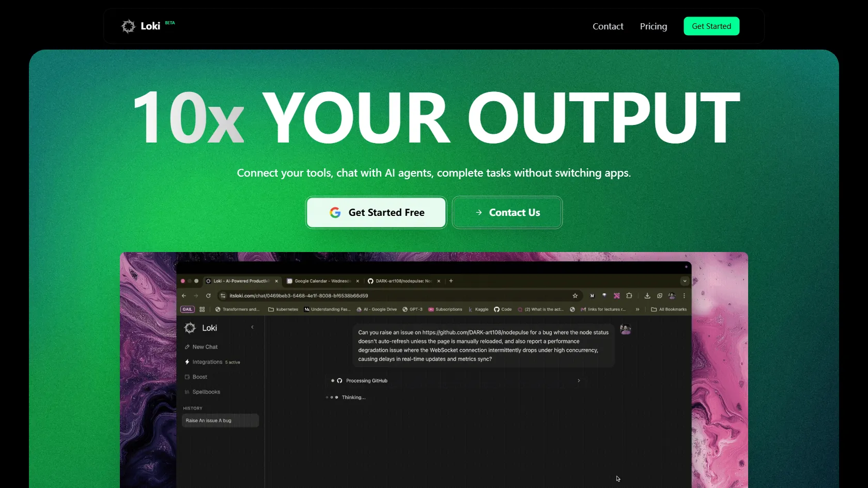Click Get Started Free with Google
The image size is (868, 488).
pyautogui.click(x=376, y=212)
